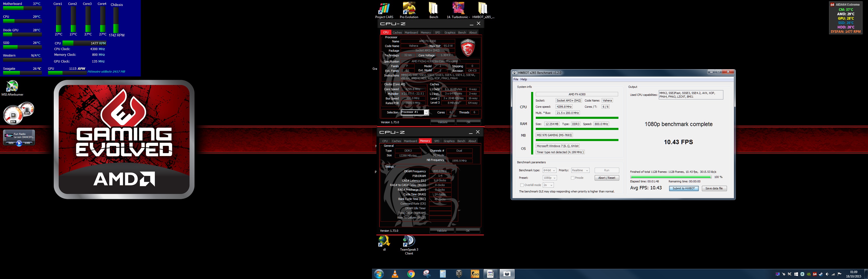Open the HWBOT_x265 folder icon

(483, 10)
